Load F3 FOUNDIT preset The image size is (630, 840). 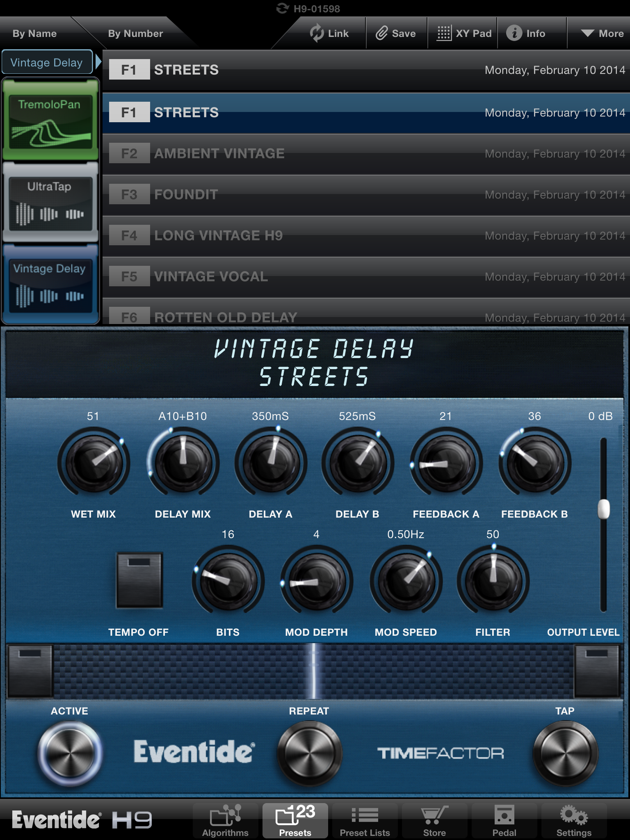click(366, 194)
